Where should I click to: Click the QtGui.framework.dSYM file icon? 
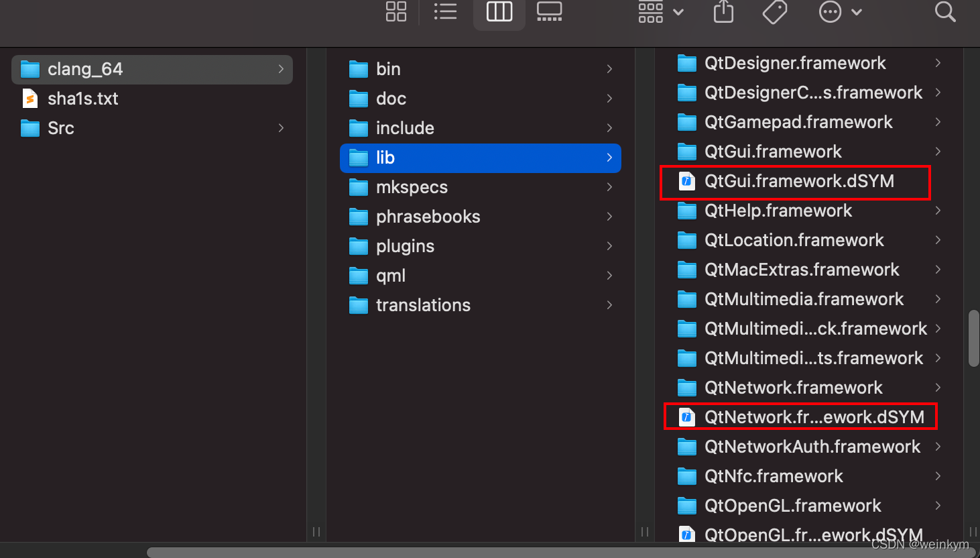(x=686, y=181)
